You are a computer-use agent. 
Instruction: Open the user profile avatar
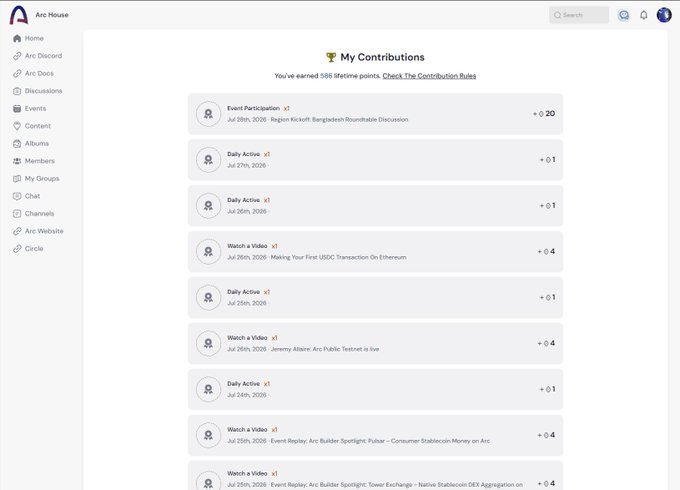664,15
